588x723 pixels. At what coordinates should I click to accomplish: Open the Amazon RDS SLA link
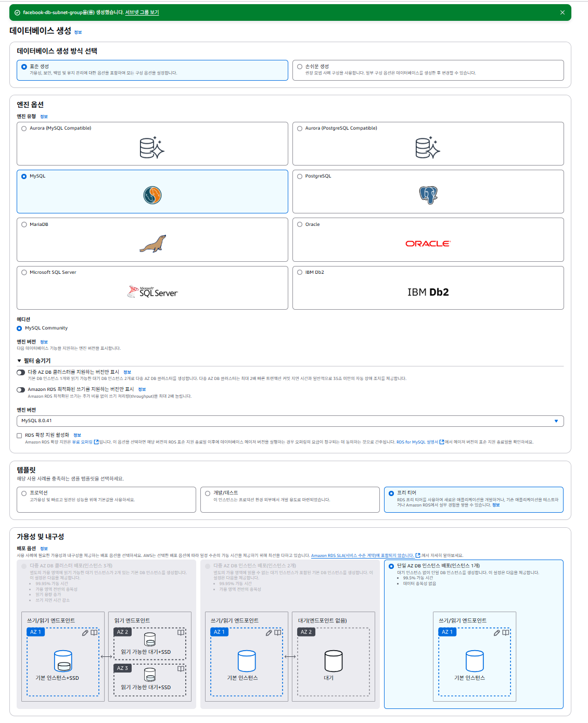[365, 556]
